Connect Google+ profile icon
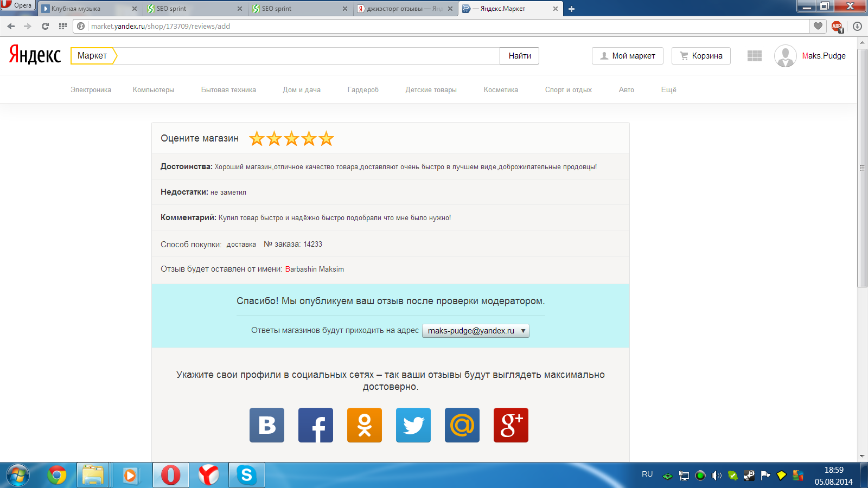Image resolution: width=868 pixels, height=488 pixels. (511, 425)
